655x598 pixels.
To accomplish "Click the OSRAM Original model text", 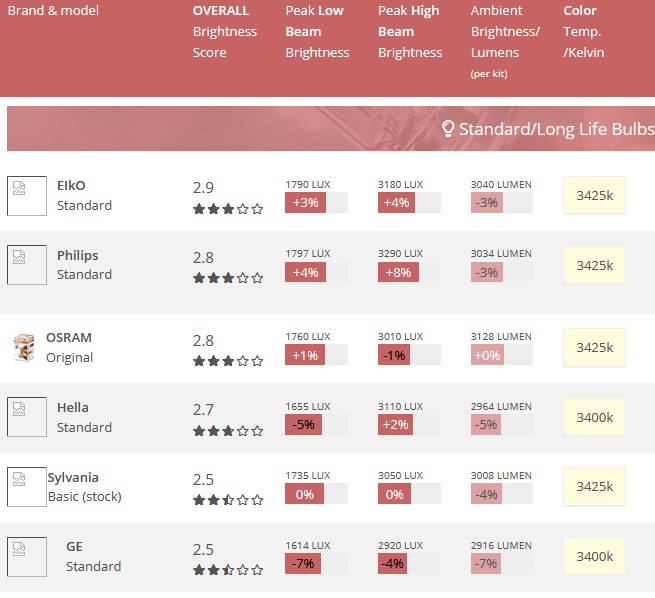I will pos(69,358).
